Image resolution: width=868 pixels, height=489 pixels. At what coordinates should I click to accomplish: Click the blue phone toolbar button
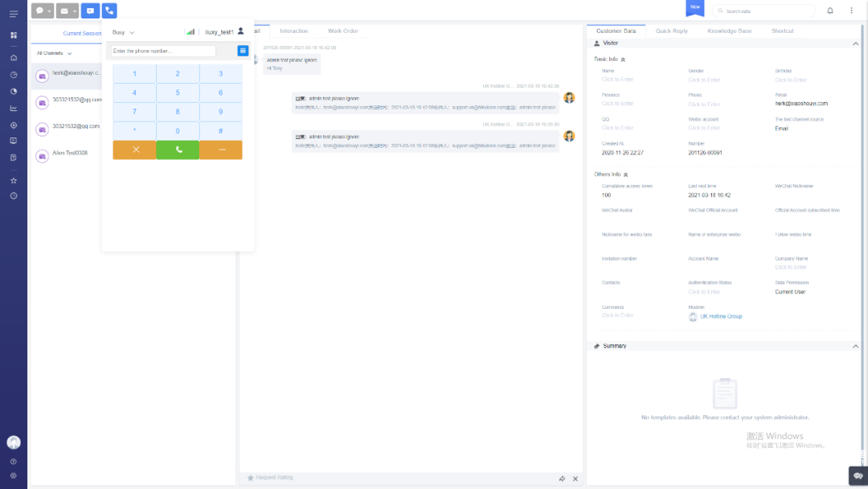coord(109,10)
